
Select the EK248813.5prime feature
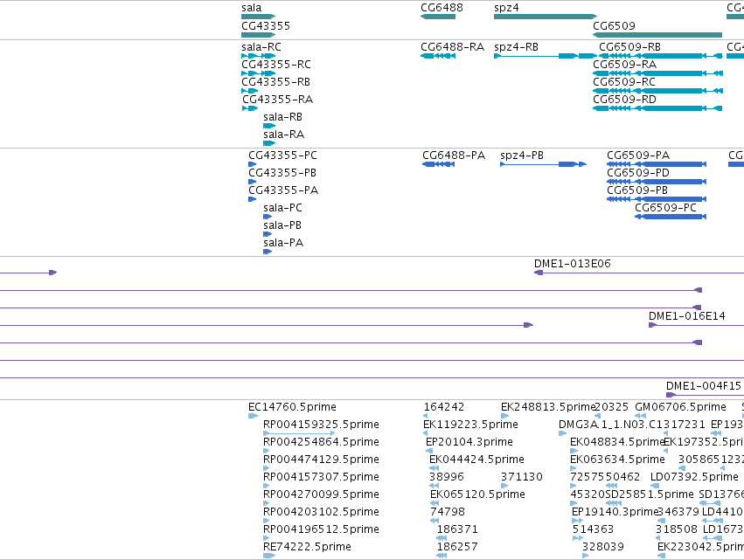tap(504, 417)
